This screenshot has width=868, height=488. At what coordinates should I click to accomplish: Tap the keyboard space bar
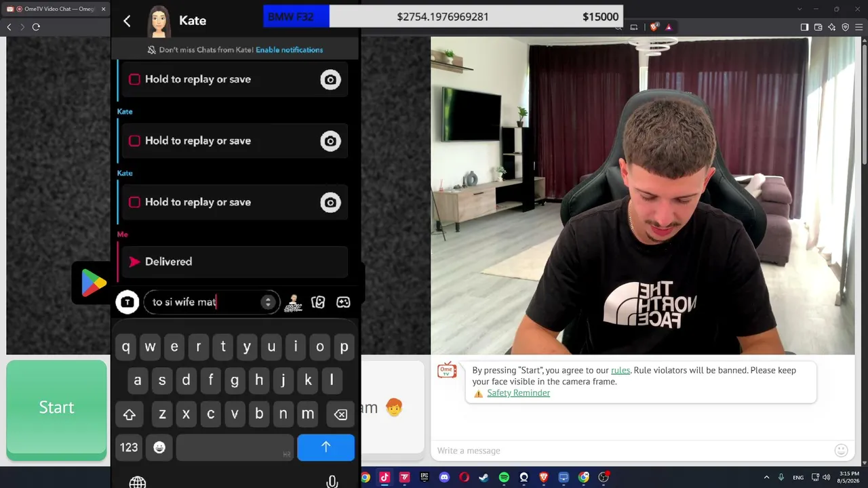pos(235,447)
